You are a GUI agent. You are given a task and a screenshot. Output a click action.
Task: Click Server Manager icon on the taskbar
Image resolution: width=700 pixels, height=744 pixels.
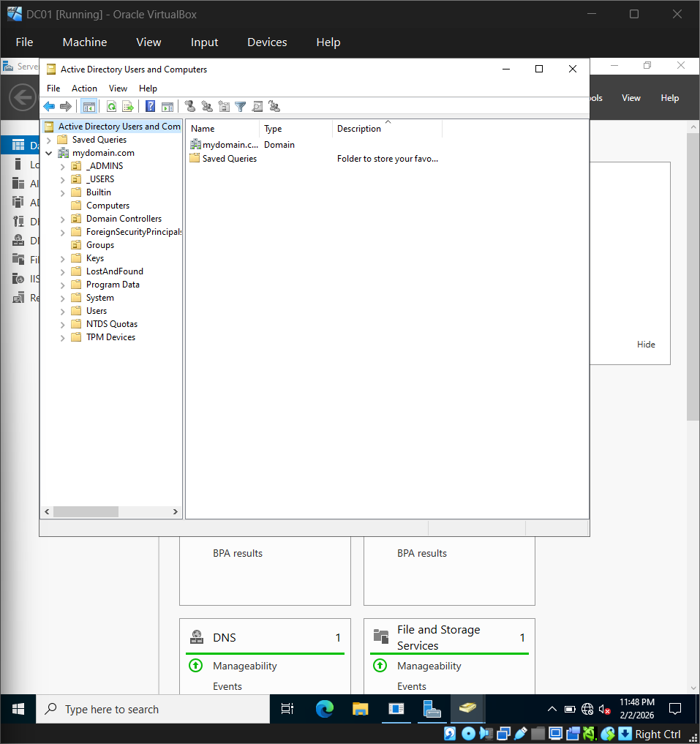coord(432,709)
